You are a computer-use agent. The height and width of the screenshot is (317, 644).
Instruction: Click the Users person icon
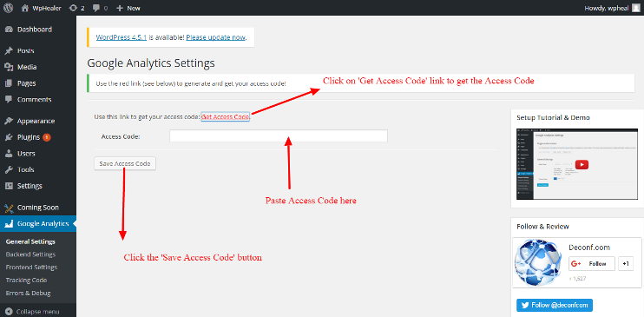tap(9, 154)
